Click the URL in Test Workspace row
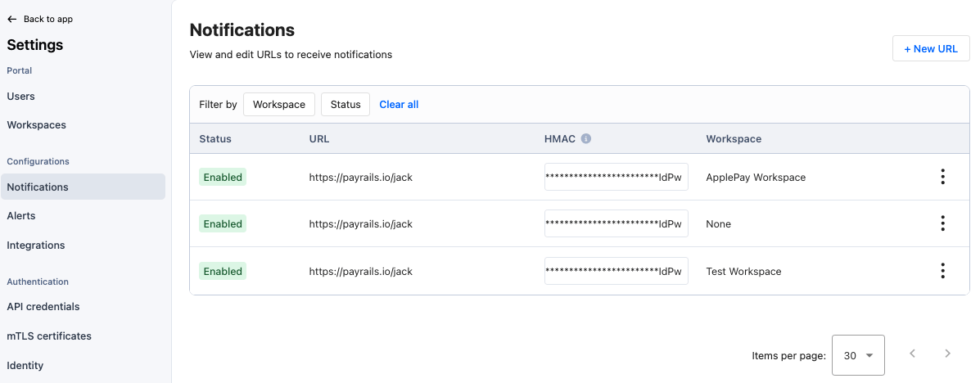 point(360,272)
